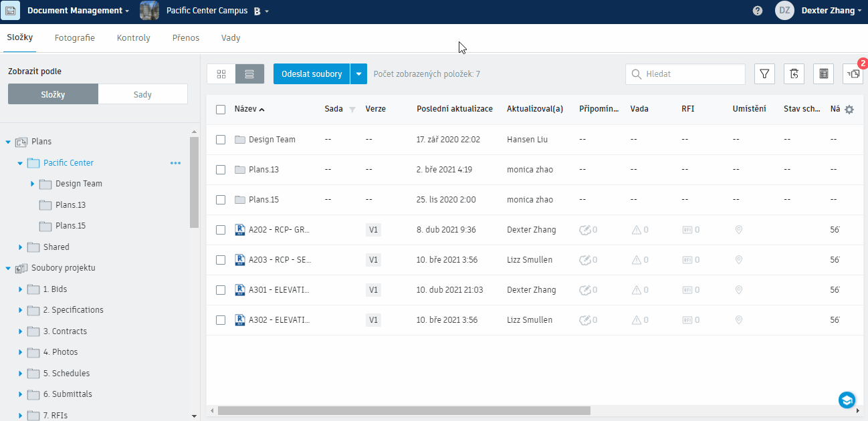The width and height of the screenshot is (868, 421).
Task: Open the A202 - RCP- GR file link
Action: tap(279, 230)
